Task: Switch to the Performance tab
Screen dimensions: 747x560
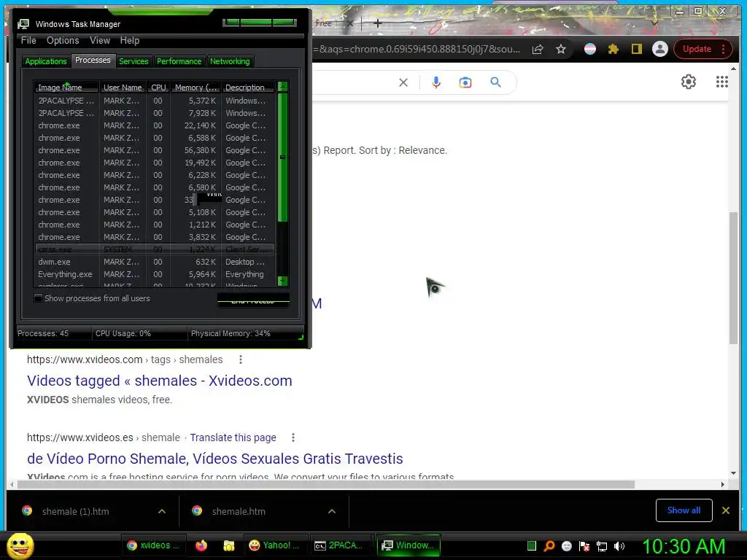Action: pos(179,61)
